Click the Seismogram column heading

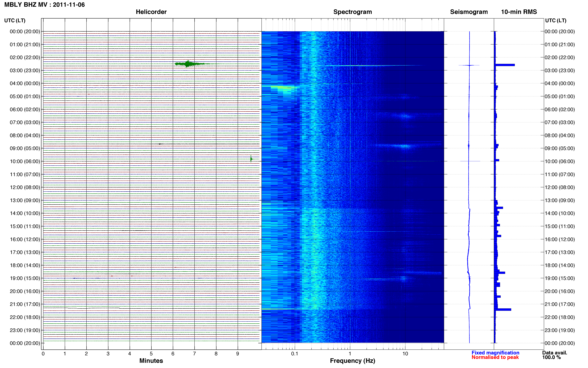click(469, 12)
